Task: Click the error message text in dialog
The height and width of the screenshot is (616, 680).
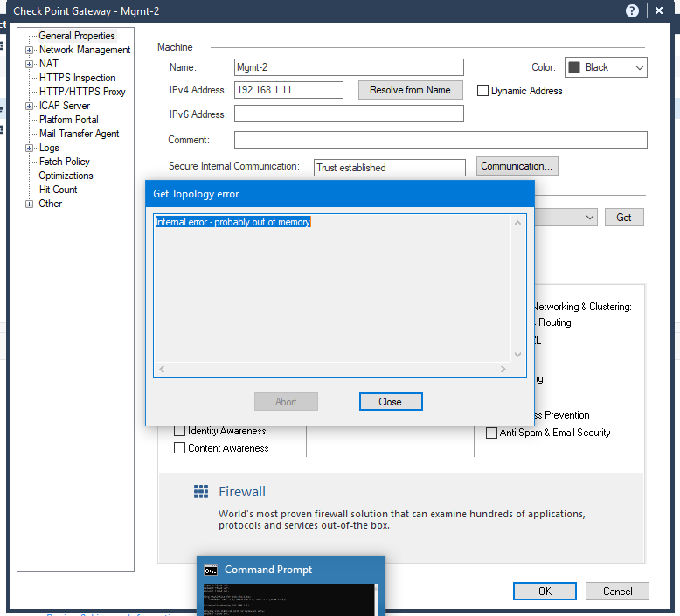Action: coord(232,222)
